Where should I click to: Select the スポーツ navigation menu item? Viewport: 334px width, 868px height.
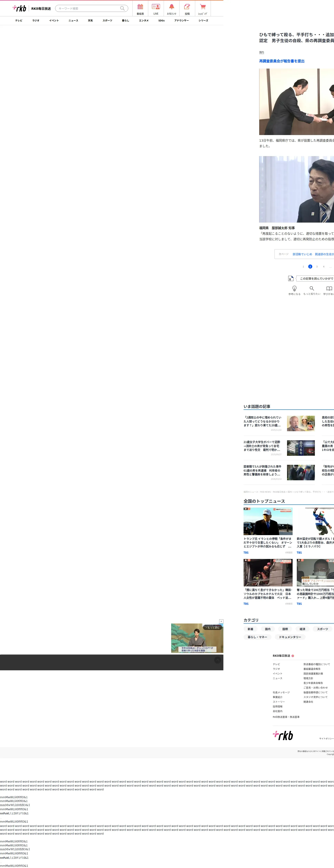click(107, 21)
